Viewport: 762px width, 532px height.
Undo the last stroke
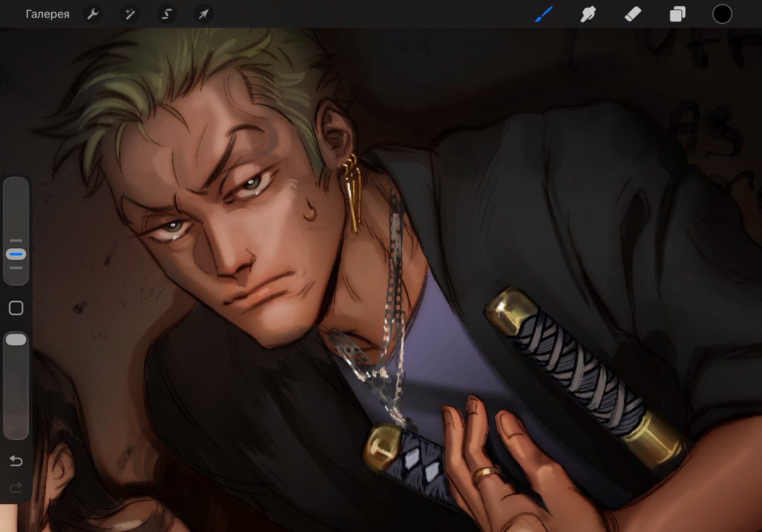(x=16, y=461)
